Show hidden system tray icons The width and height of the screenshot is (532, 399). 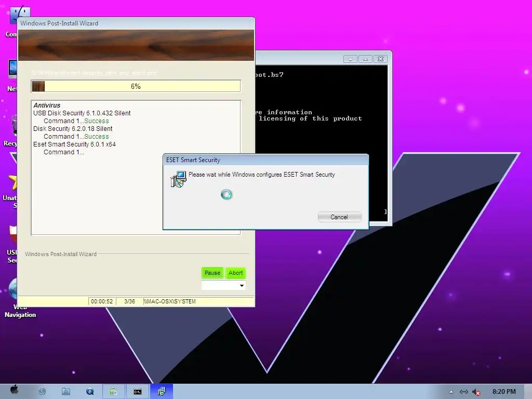pyautogui.click(x=451, y=392)
